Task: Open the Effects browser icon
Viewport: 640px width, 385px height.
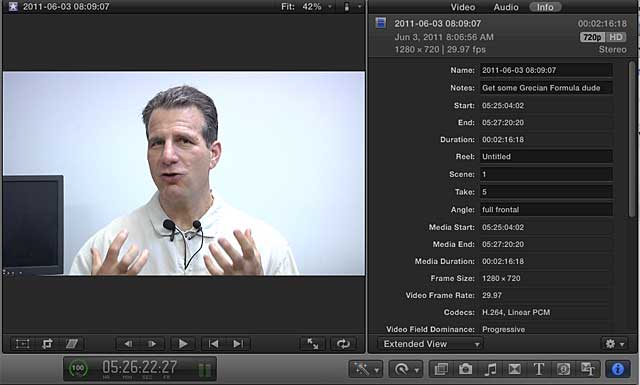Action: click(441, 369)
